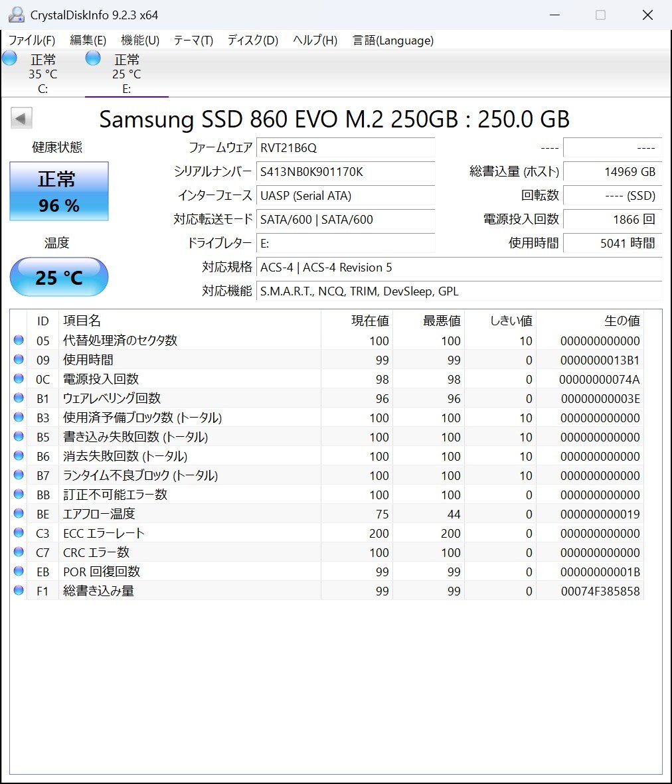Click status orb for エアフロー温度 row
Screen dimensions: 672x784
coord(19,514)
